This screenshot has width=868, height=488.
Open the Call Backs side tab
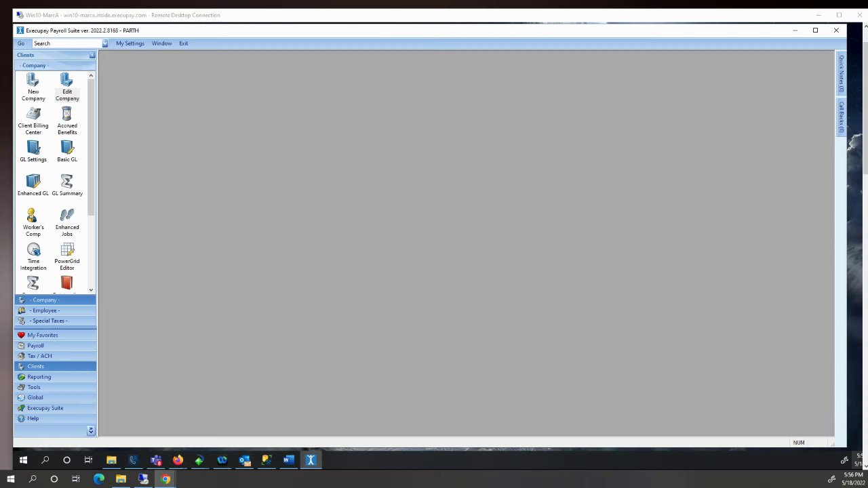tap(841, 117)
